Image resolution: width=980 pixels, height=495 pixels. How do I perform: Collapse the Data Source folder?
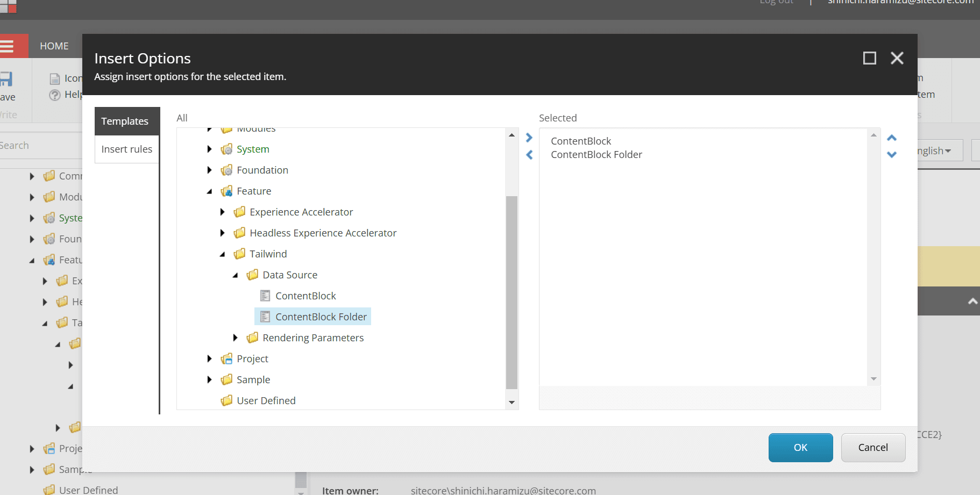click(x=235, y=275)
